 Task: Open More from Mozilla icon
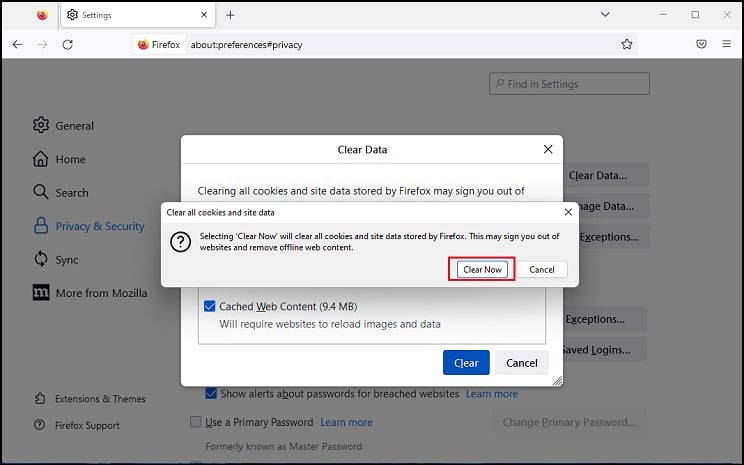click(41, 292)
